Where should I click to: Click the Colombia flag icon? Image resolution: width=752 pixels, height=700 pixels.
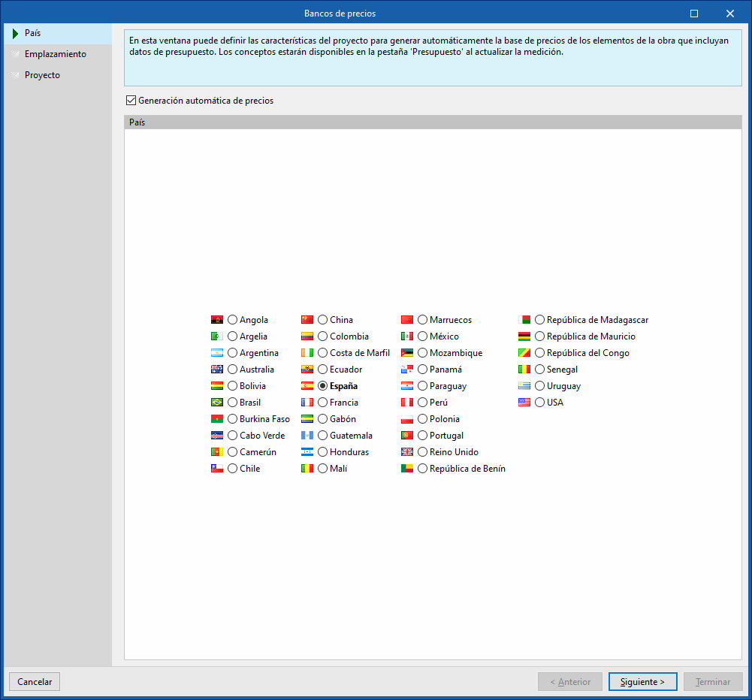[307, 336]
